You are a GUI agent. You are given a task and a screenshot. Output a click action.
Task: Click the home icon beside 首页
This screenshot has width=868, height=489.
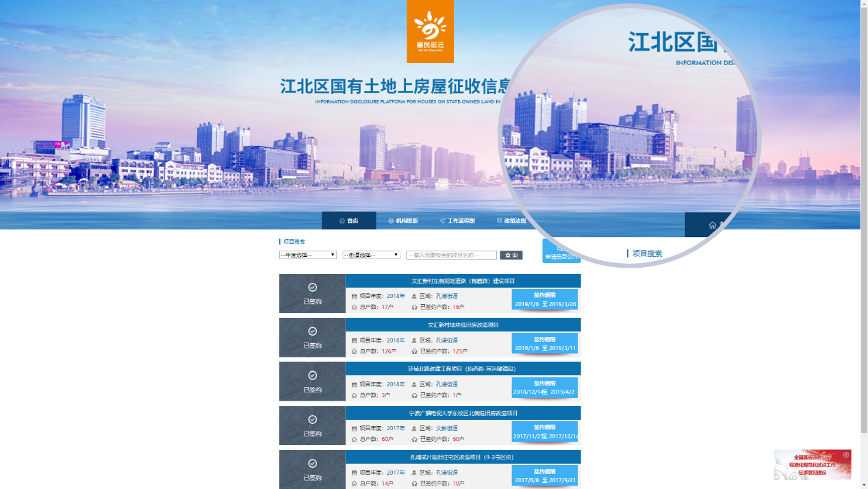pos(342,221)
